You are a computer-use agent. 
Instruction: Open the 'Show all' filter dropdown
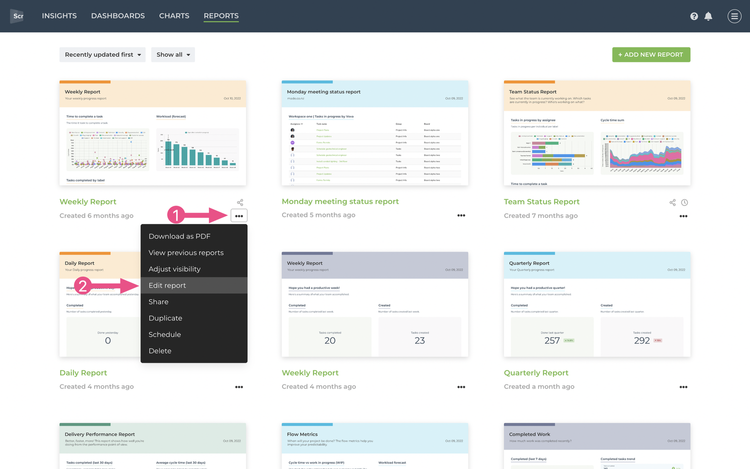click(173, 55)
